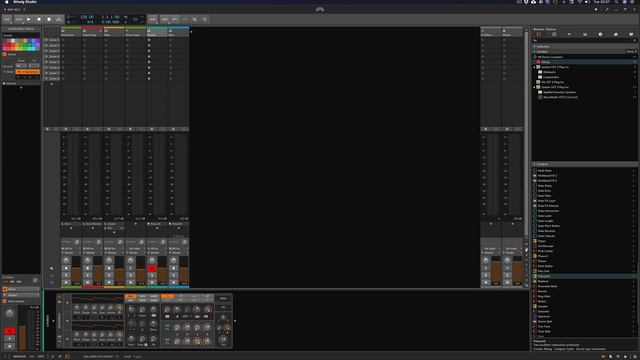Toggle automation write next to Record
The height and width of the screenshot is (360, 640).
59,19
